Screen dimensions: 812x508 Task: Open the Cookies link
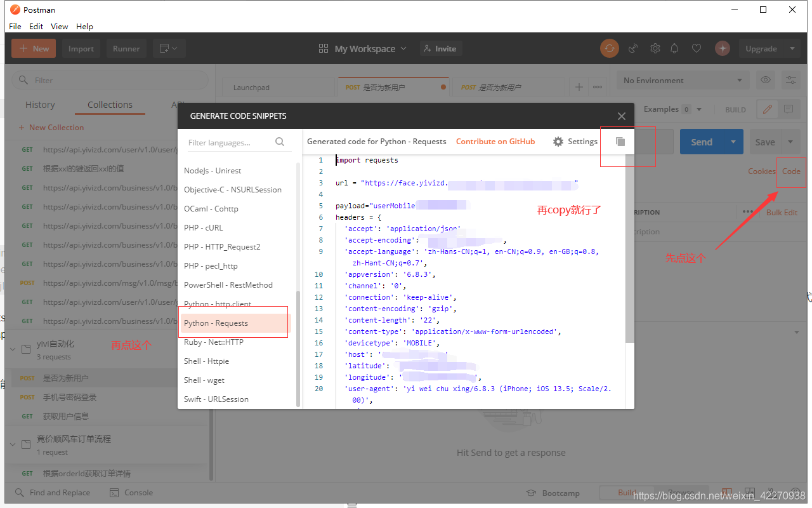(761, 171)
